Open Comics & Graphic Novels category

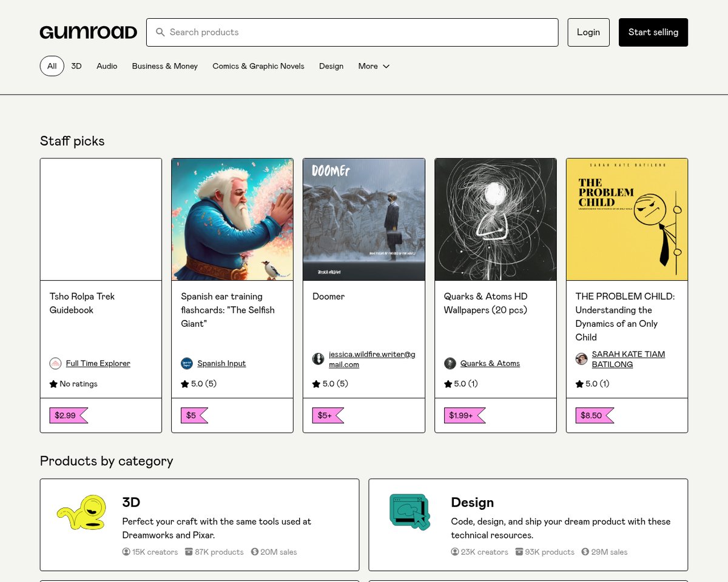point(258,66)
